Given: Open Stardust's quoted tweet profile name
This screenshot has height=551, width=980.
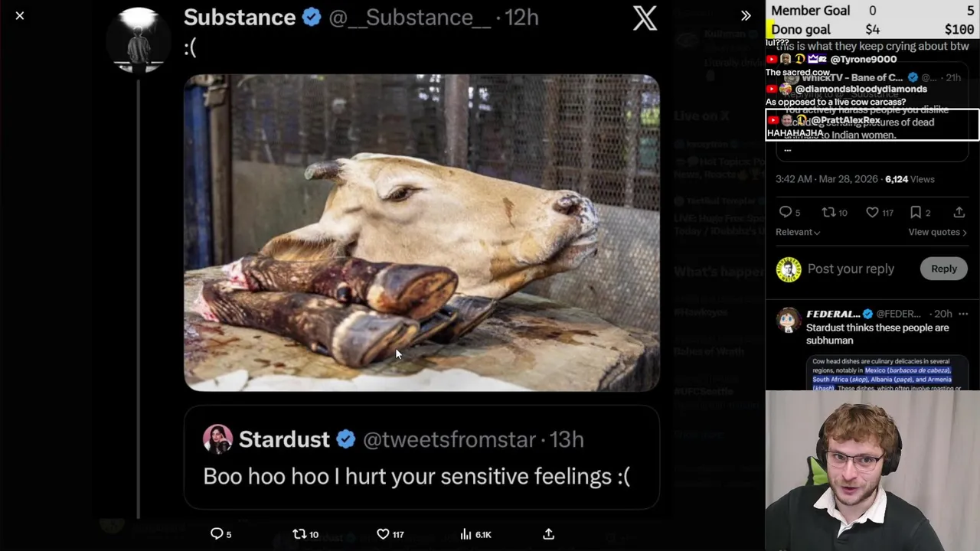Looking at the screenshot, I should [284, 439].
